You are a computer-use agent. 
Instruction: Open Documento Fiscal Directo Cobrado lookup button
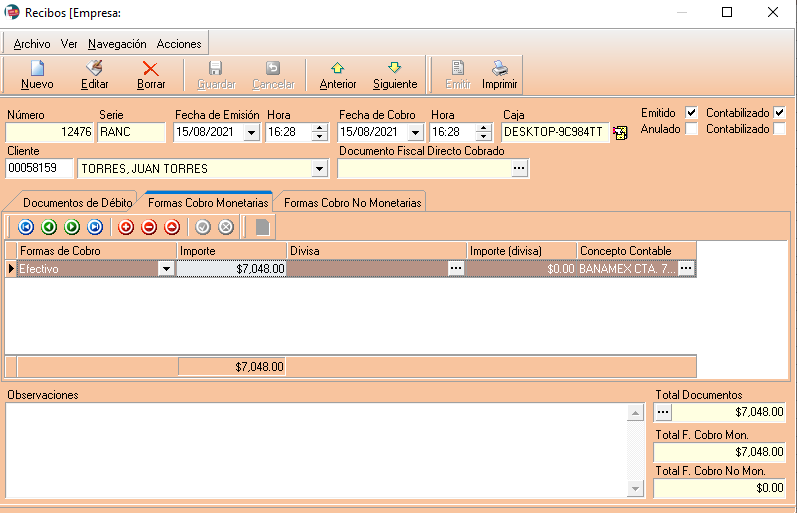pyautogui.click(x=518, y=169)
